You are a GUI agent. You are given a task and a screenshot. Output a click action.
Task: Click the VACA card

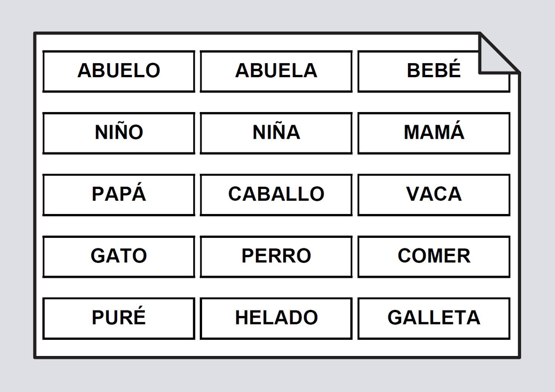point(433,195)
